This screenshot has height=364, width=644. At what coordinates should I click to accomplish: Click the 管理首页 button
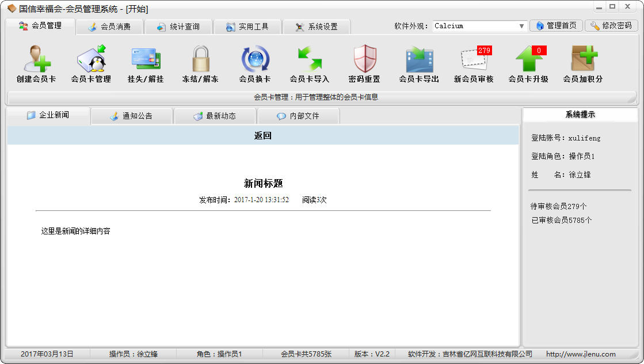click(x=555, y=26)
